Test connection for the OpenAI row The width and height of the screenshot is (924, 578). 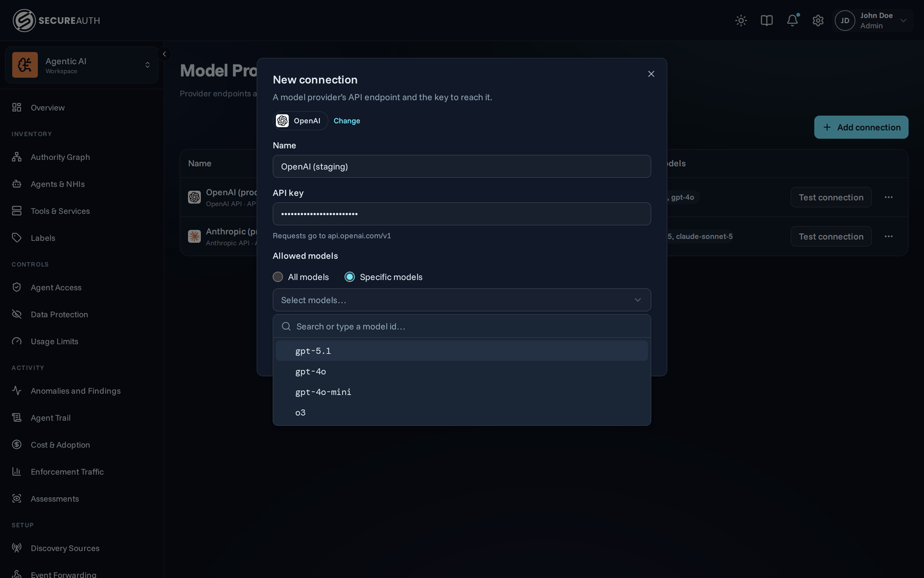pyautogui.click(x=831, y=197)
